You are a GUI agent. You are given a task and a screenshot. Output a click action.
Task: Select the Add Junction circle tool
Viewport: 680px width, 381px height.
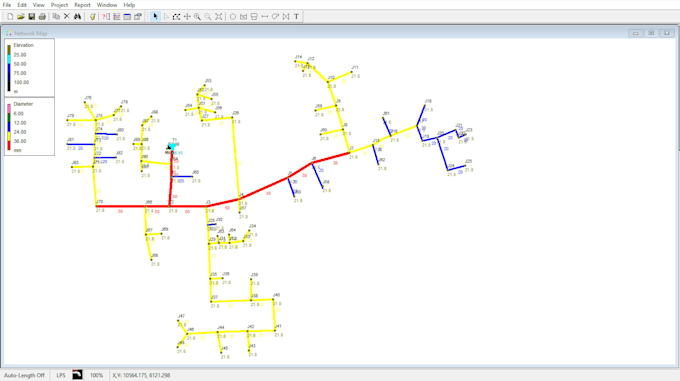233,16
